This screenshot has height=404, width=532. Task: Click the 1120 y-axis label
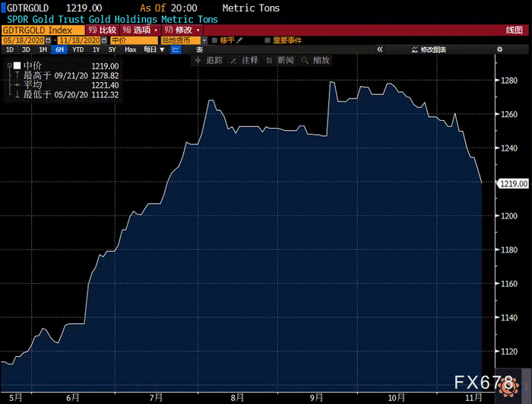509,352
